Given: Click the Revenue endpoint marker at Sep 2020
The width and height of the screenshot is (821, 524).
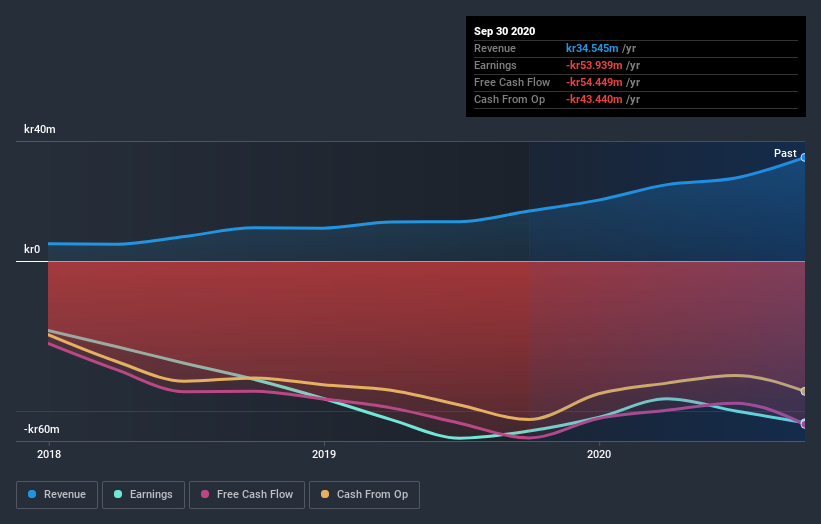Looking at the screenshot, I should [x=803, y=158].
